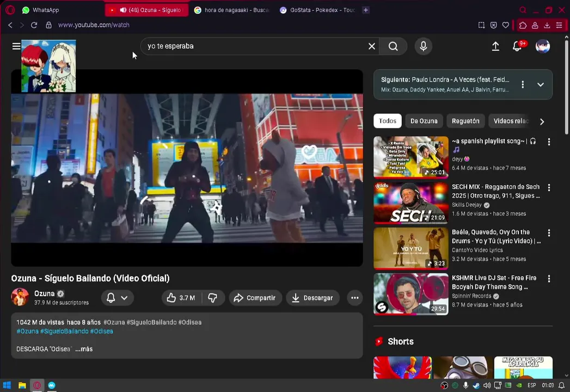Viewport: 570px width, 392px height.
Task: Clear the search box text
Action: click(371, 46)
